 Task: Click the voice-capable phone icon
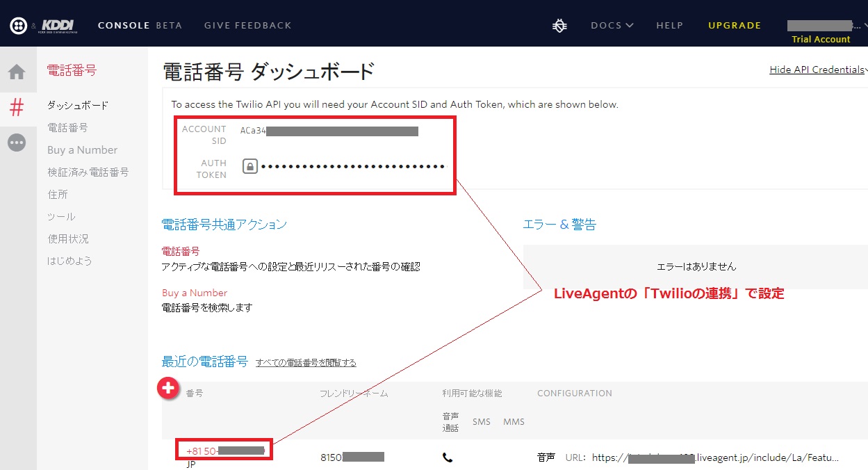(448, 457)
